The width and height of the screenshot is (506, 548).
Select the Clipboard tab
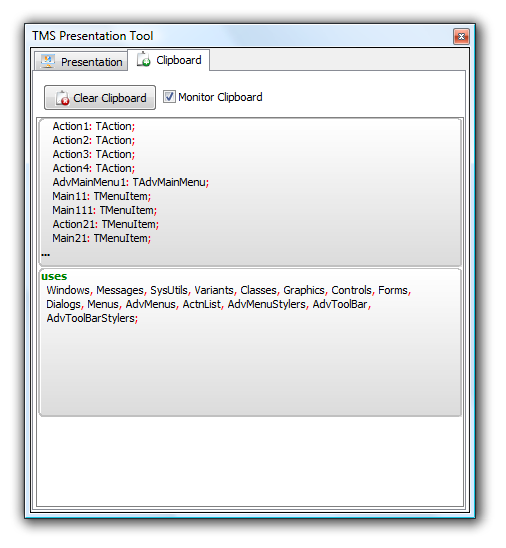(169, 60)
